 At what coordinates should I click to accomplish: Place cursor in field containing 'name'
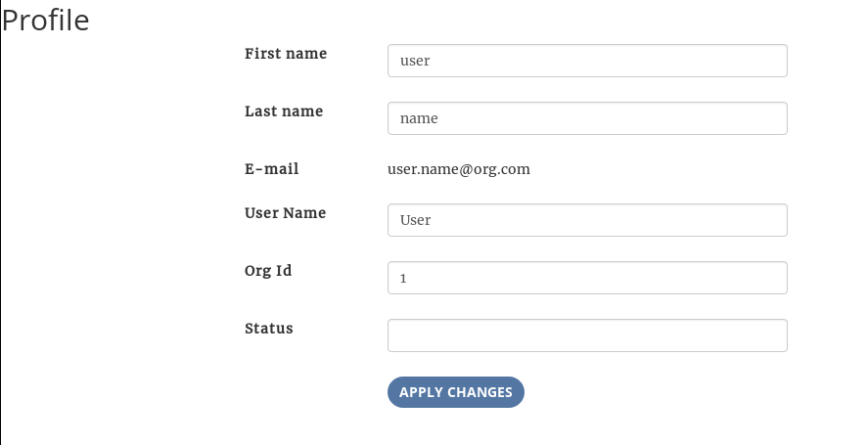click(x=587, y=118)
